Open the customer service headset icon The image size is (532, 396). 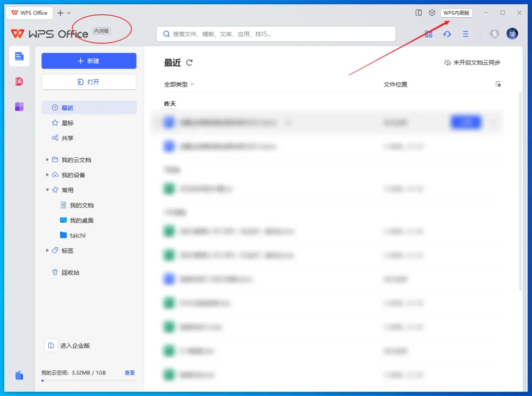click(x=447, y=34)
